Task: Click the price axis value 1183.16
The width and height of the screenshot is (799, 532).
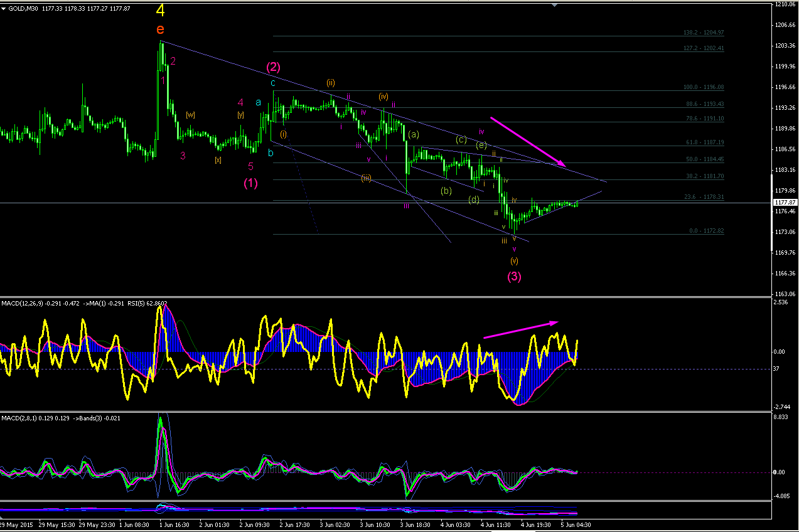Action: click(785, 170)
